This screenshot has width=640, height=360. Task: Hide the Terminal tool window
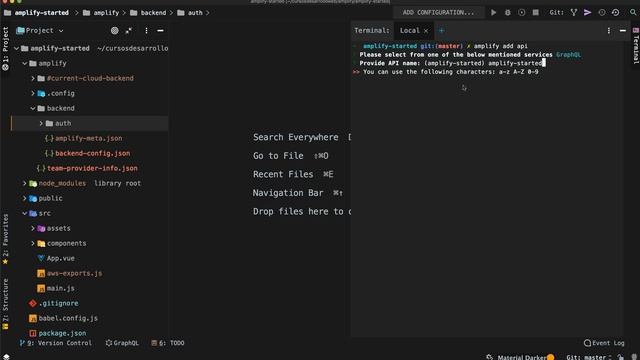[623, 31]
